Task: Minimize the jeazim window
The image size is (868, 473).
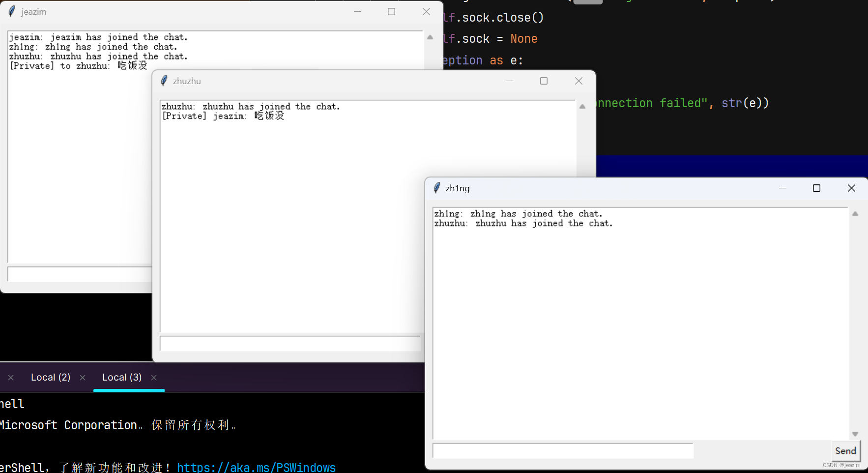Action: (x=357, y=11)
